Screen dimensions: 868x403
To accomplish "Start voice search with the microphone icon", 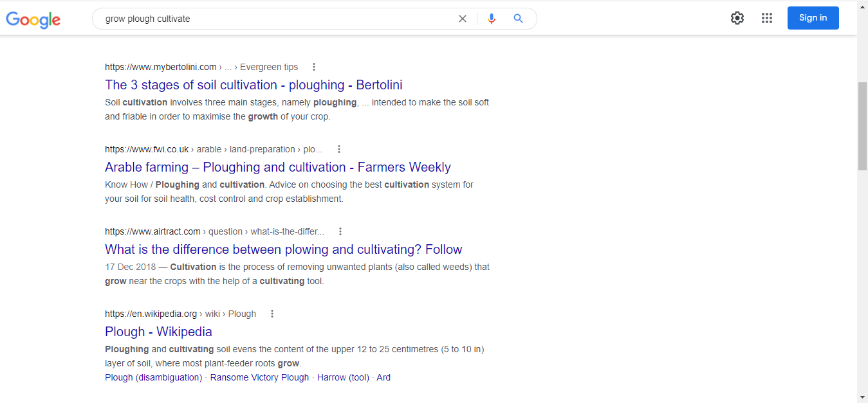I will pyautogui.click(x=492, y=19).
